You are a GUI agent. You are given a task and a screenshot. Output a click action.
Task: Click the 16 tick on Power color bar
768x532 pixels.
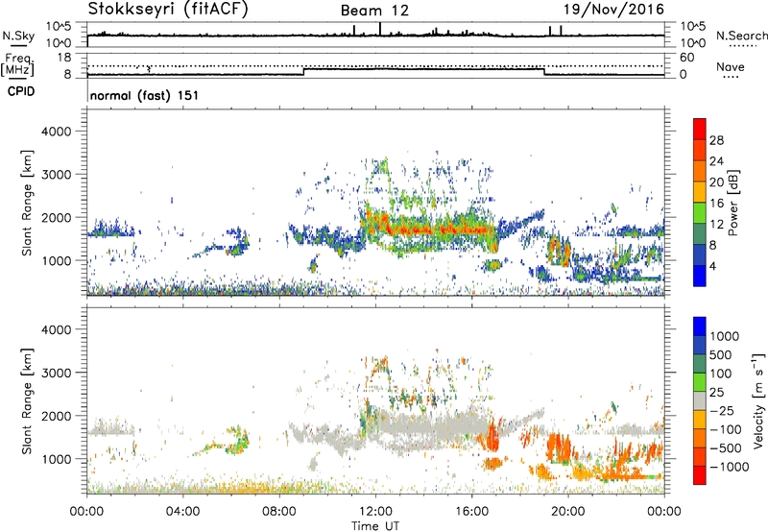pos(716,204)
